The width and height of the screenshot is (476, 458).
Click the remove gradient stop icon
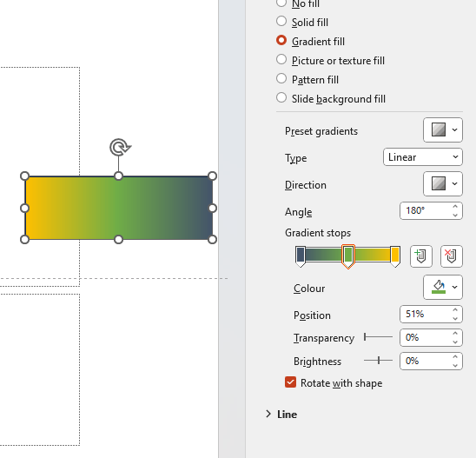452,256
